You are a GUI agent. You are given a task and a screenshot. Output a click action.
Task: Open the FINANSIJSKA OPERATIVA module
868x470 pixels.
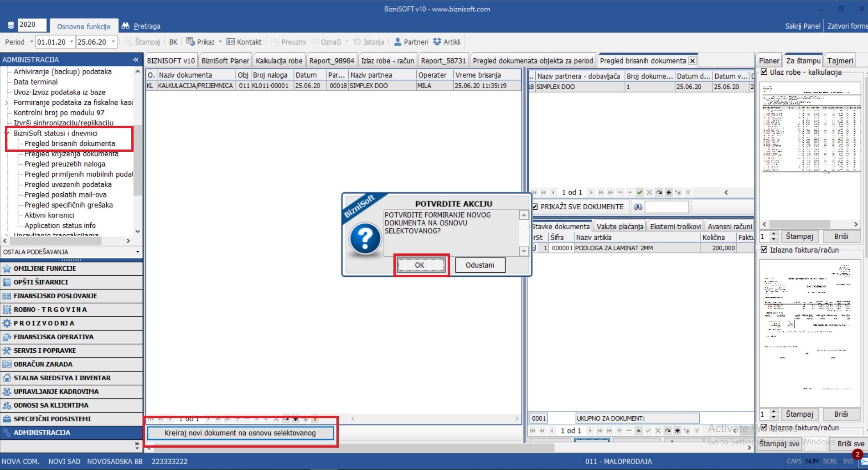72,337
